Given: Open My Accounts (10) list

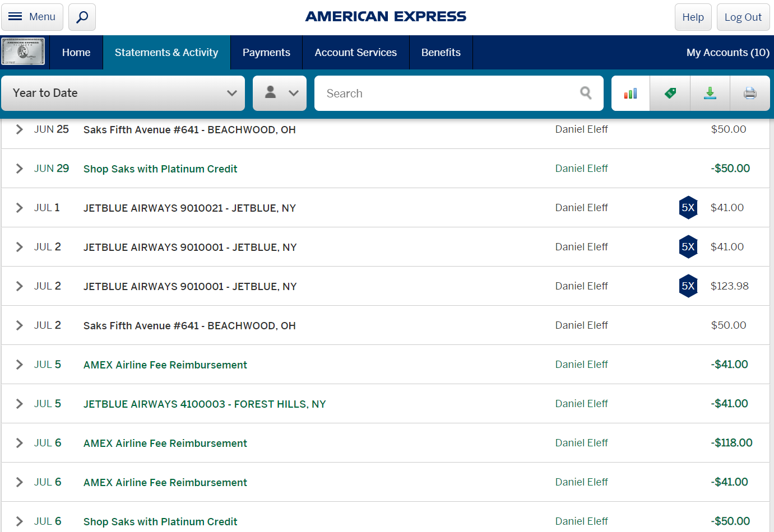Looking at the screenshot, I should coord(727,53).
